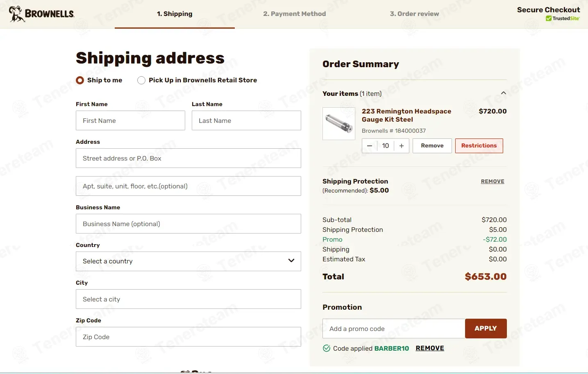This screenshot has width=588, height=374.
Task: Click the APPLY promo button
Action: point(486,329)
